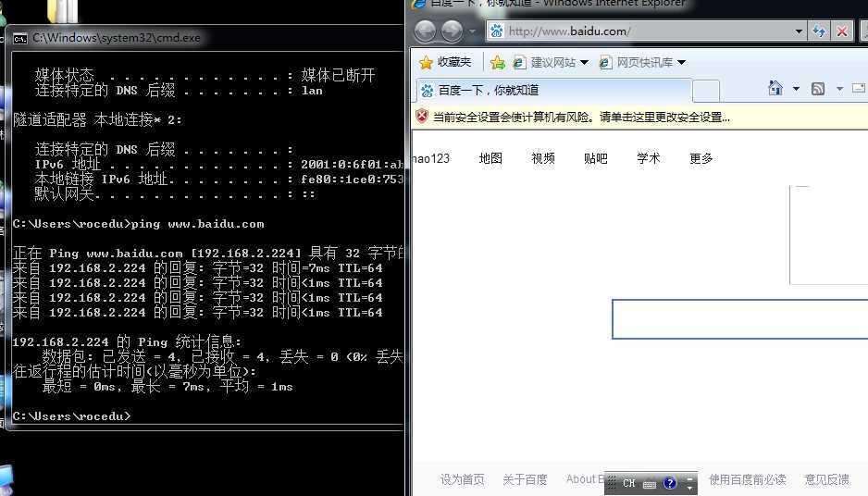This screenshot has height=496, width=868.
Task: Click the CH input language indicator
Action: (x=629, y=483)
